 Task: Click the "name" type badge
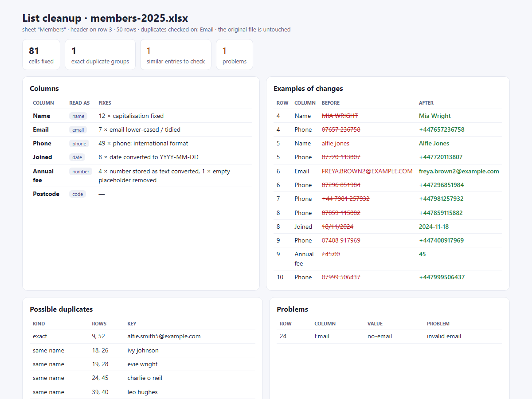78,116
